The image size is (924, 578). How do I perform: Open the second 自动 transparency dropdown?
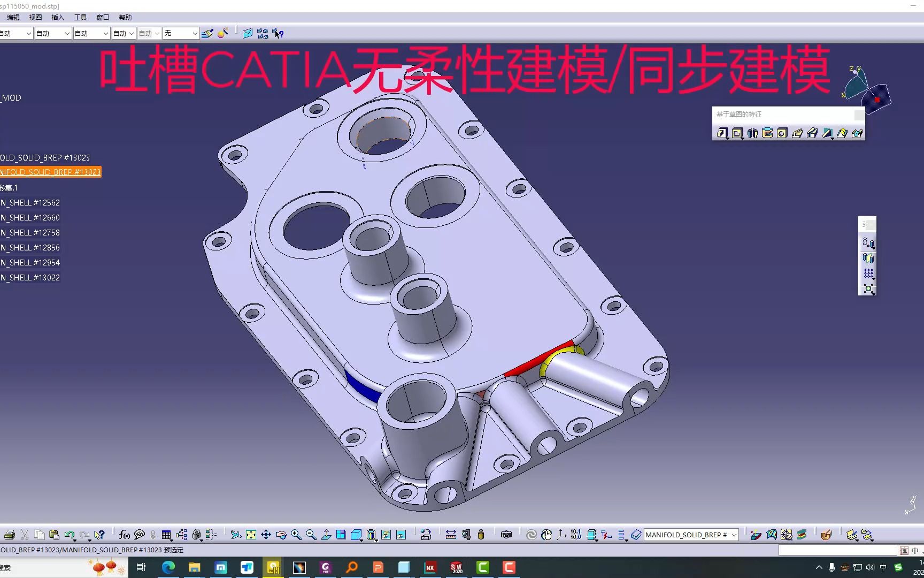pyautogui.click(x=53, y=33)
